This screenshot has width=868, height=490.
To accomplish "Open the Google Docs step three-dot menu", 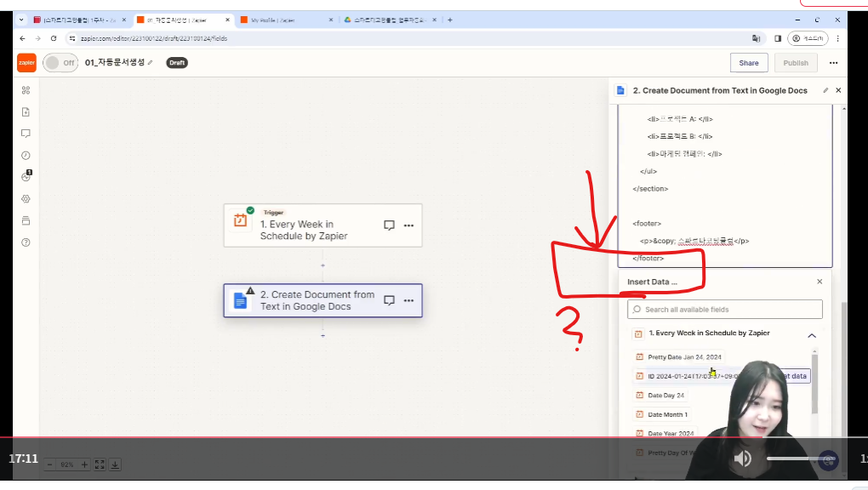I will pos(408,300).
